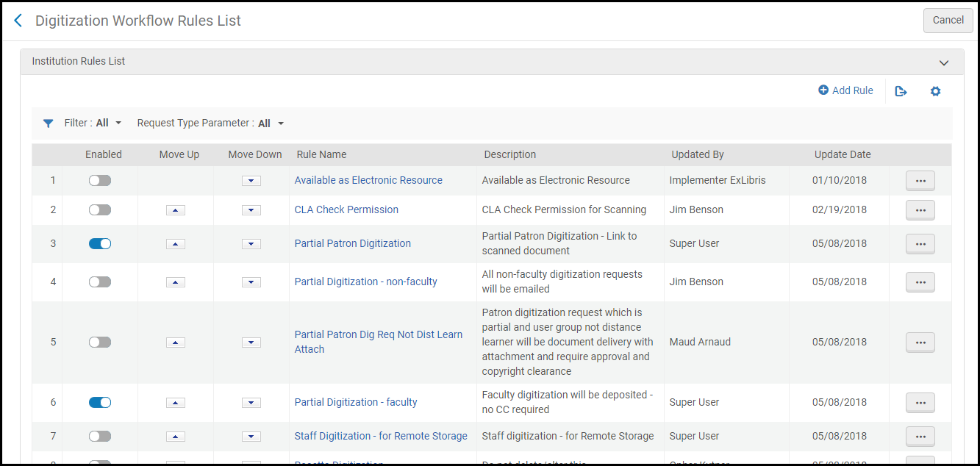Screen dimensions: 980x466
Task: Click the CLA Check Permission for Scanning description
Action: 564,209
